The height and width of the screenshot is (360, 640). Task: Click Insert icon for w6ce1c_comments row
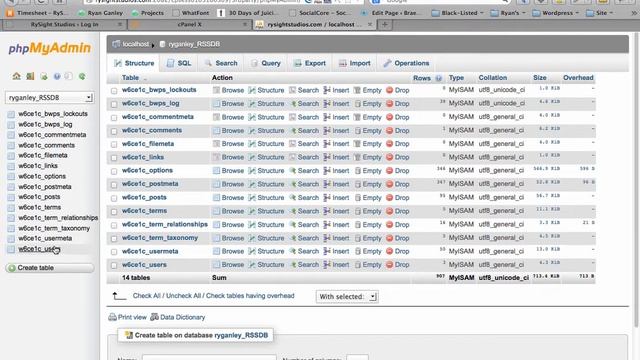[327, 131]
